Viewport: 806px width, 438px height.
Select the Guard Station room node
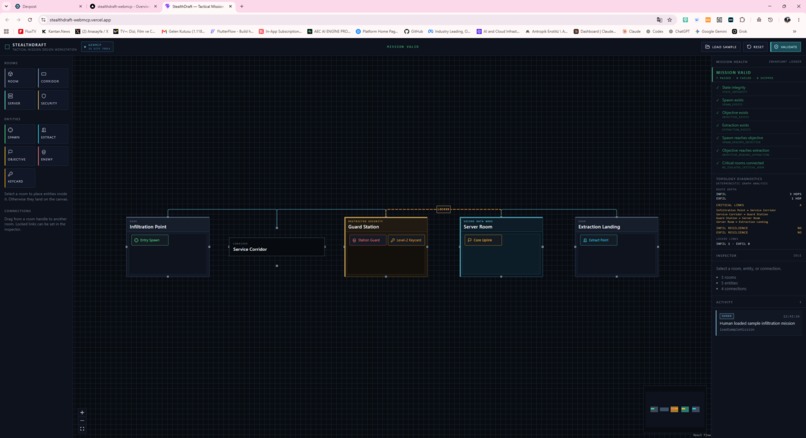(386, 247)
